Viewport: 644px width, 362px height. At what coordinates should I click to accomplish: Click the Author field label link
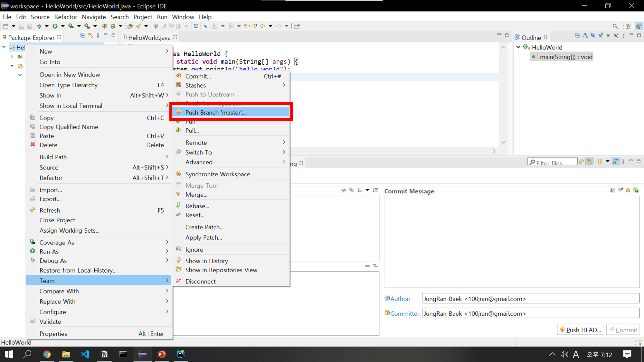click(x=400, y=299)
